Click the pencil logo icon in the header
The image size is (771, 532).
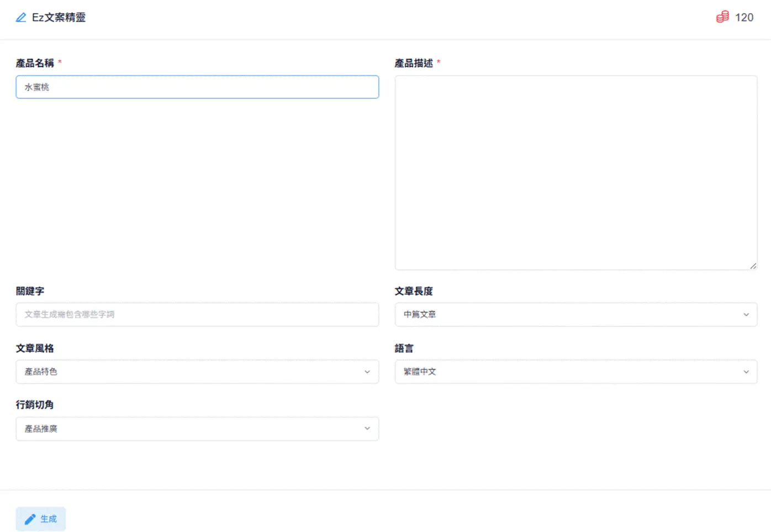[x=21, y=18]
